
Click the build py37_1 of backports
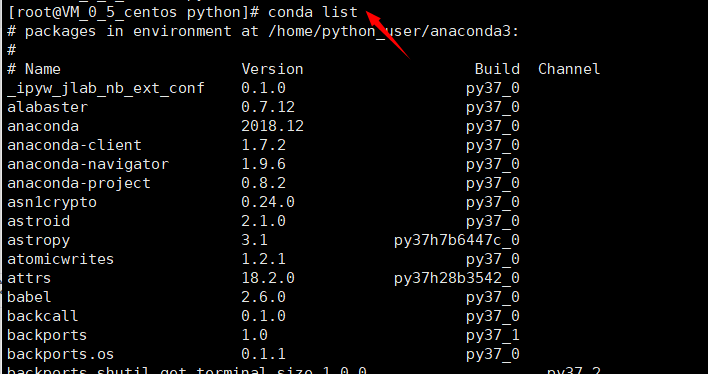point(493,336)
